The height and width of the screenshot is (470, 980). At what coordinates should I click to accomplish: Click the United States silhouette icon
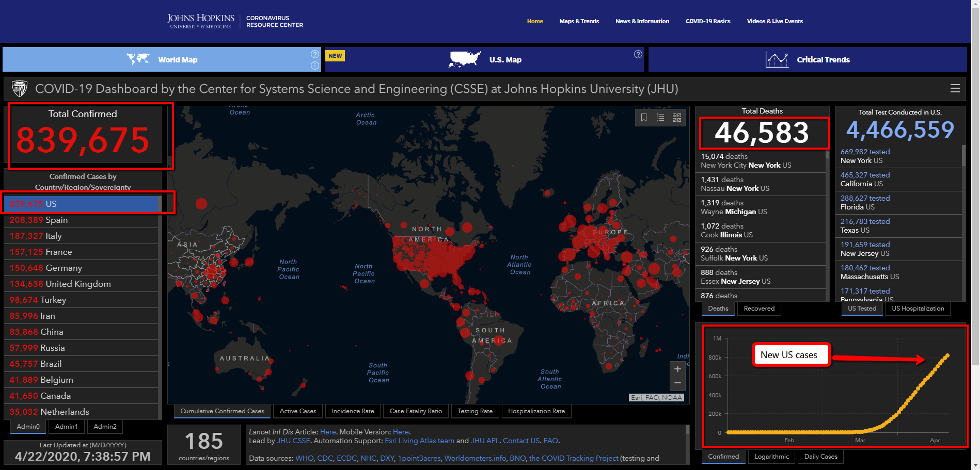coord(465,59)
